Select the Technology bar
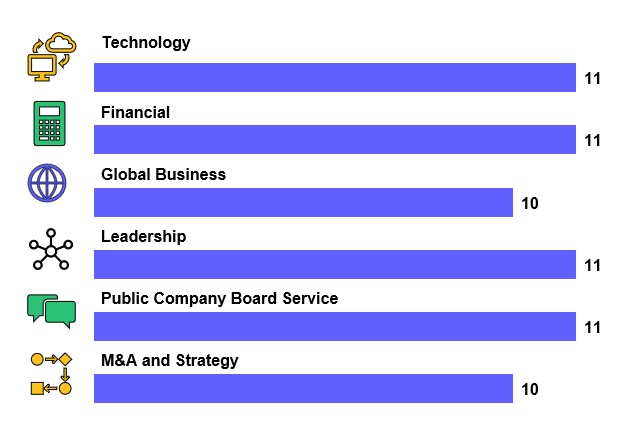Screen dimensions: 640x426 click(x=335, y=78)
